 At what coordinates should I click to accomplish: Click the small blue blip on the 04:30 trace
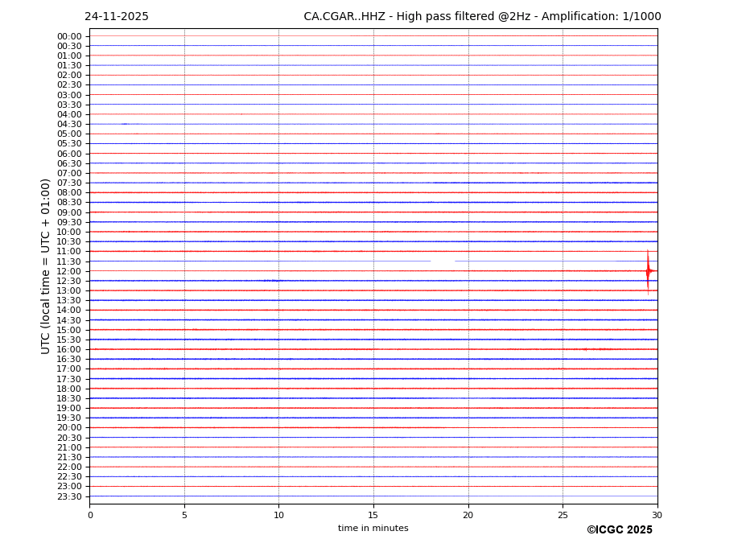124,124
